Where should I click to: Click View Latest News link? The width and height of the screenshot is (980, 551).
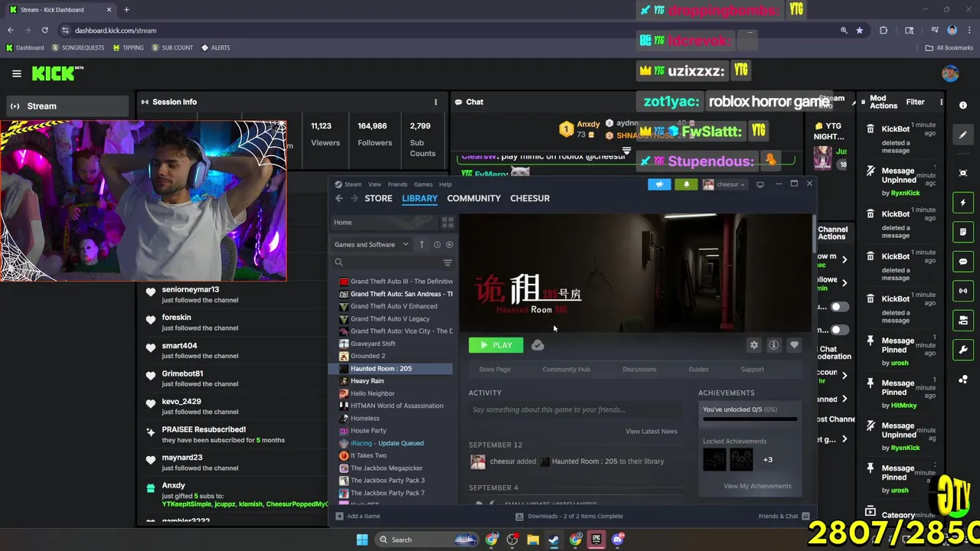click(x=652, y=432)
